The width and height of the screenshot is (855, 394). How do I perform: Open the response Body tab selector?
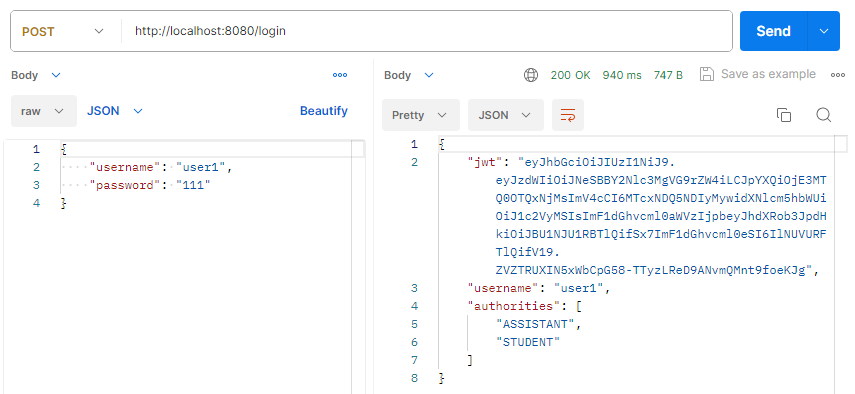[409, 75]
